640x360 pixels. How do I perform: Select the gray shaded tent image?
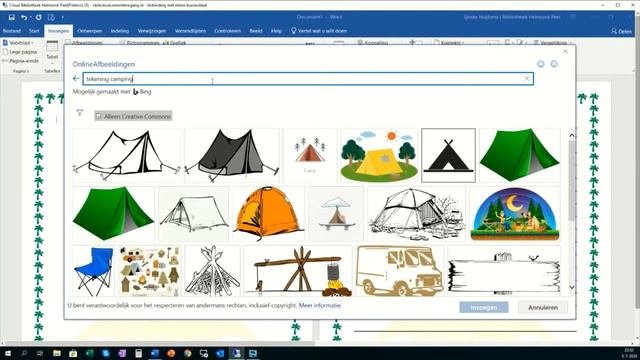232,155
